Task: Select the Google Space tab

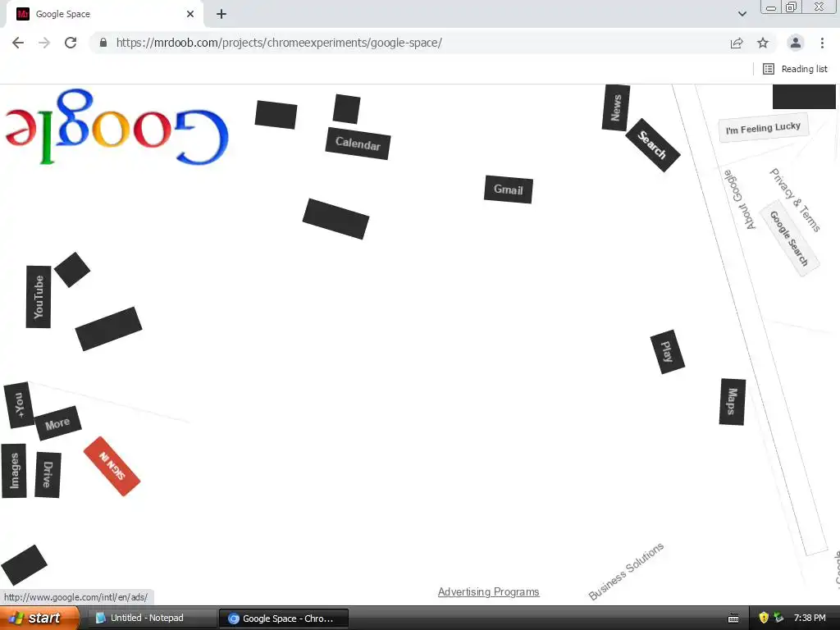Action: (104, 15)
